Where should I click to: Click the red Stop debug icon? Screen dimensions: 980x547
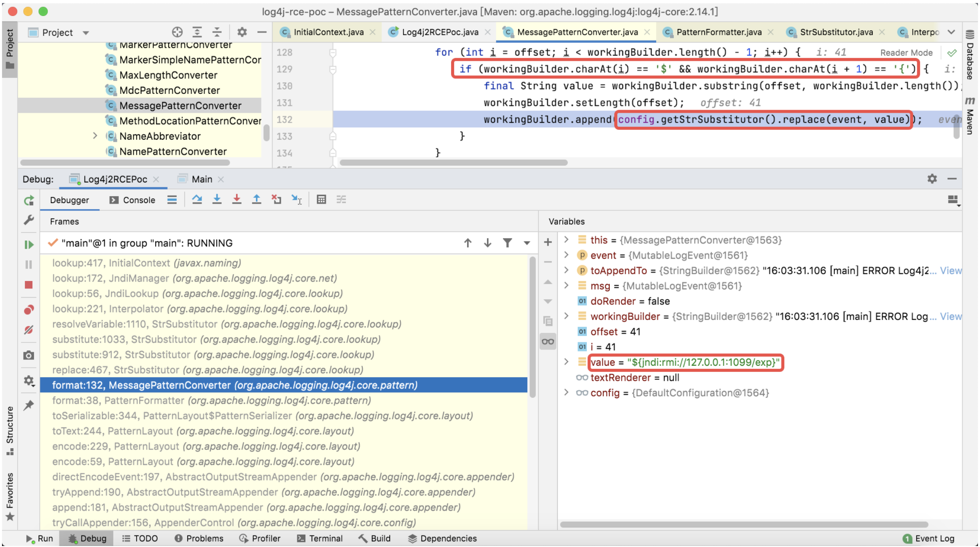(x=29, y=285)
